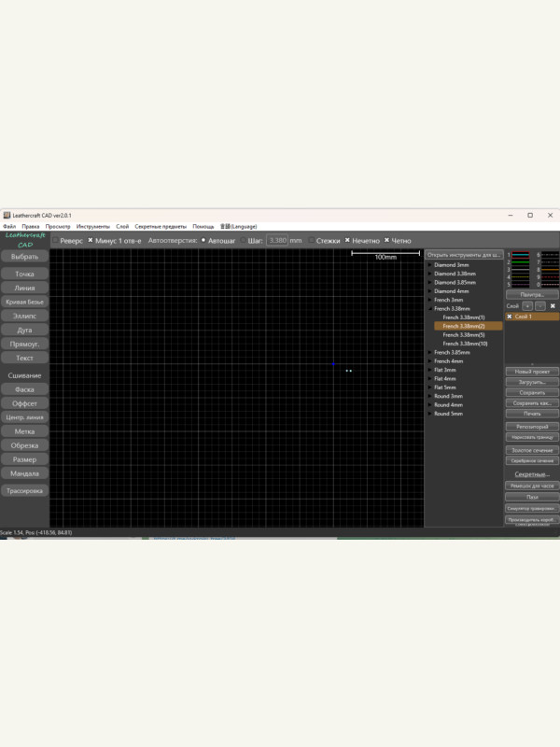The width and height of the screenshot is (560, 747).
Task: Select the Мандала tool
Action: [25, 473]
